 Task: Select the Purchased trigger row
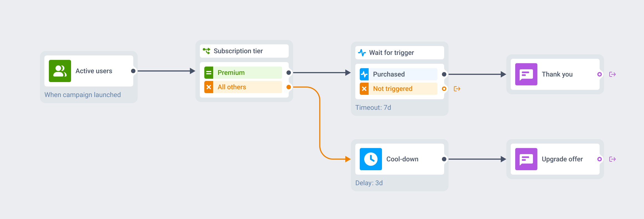tap(399, 74)
